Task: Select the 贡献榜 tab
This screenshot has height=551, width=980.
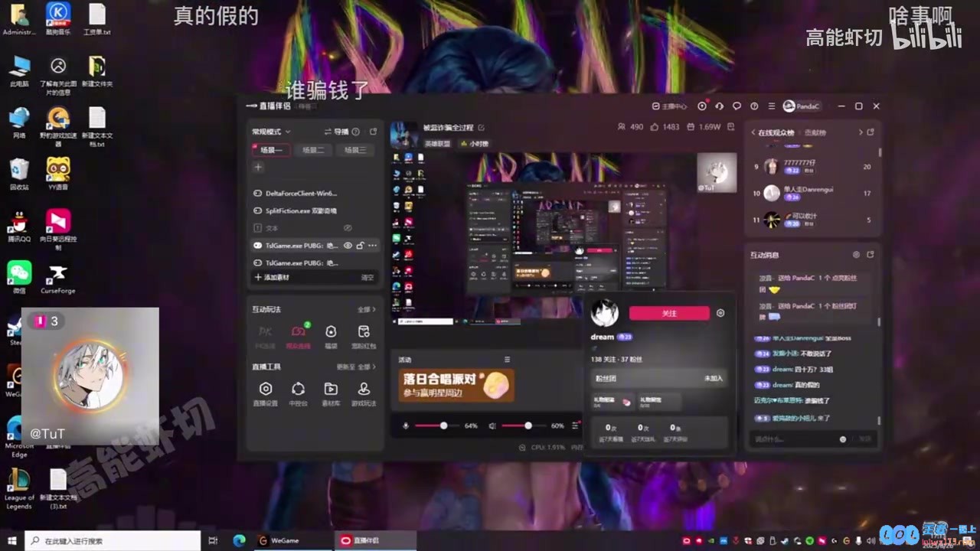Action: [815, 132]
